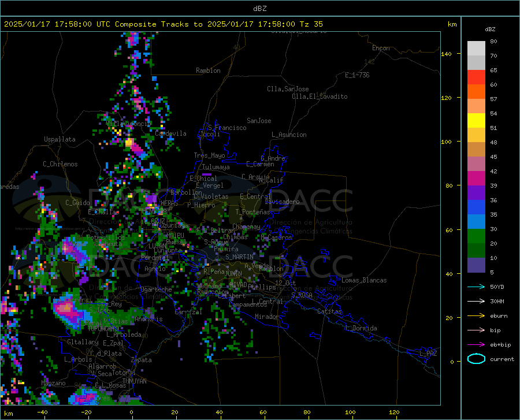Screen dimensions: 520x420
Task: Click the TUNUYAN place label
Action: (x=134, y=381)
